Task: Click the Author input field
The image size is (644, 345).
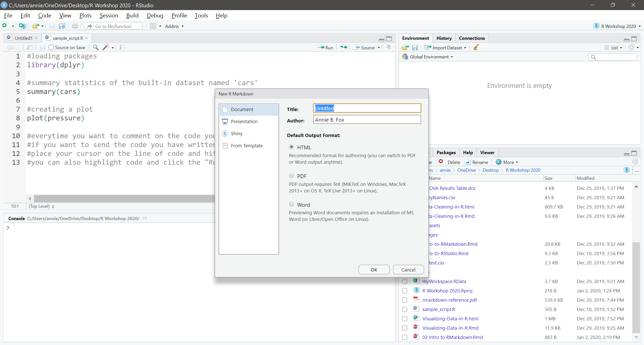Action: [x=367, y=120]
